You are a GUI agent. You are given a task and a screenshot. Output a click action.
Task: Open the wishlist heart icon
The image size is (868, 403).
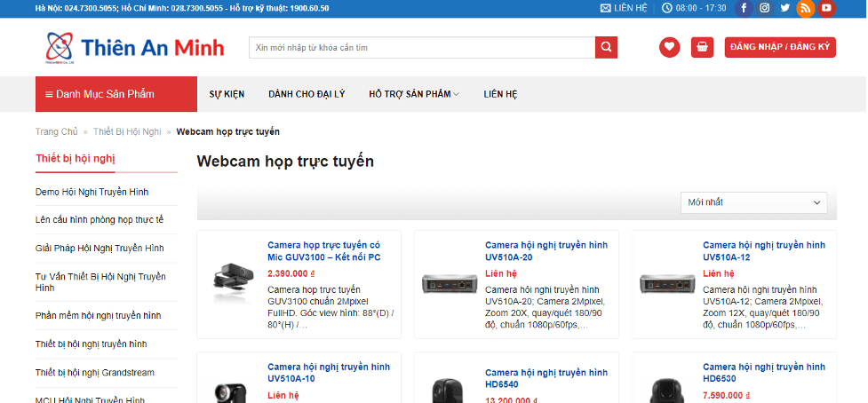click(x=669, y=48)
